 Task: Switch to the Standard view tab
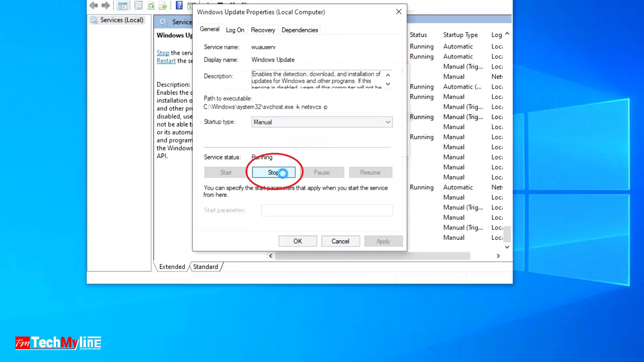pyautogui.click(x=205, y=267)
